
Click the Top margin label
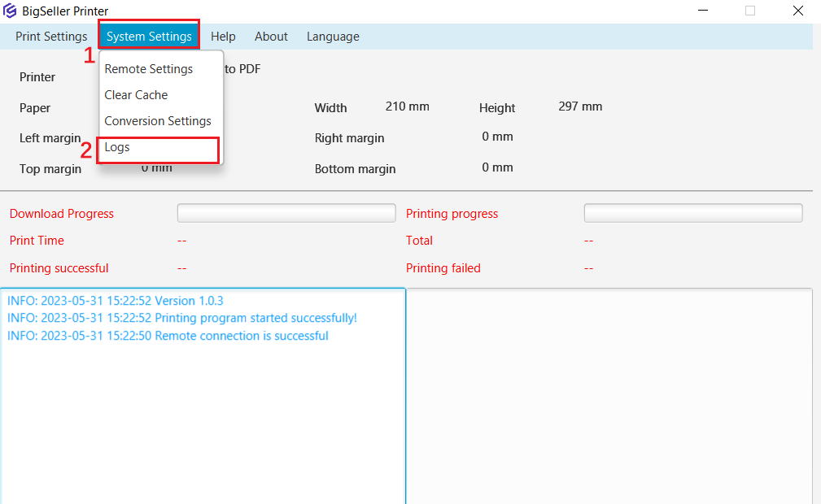point(50,169)
